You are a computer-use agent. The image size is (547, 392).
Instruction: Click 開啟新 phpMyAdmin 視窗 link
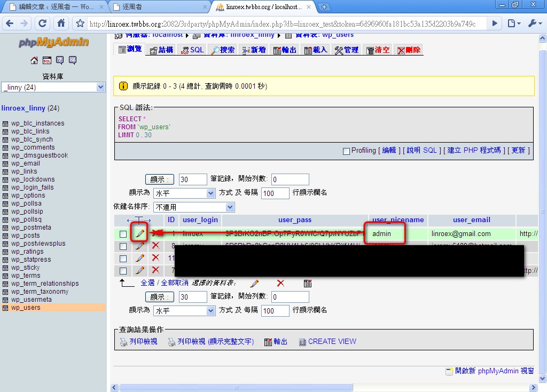[x=494, y=371]
